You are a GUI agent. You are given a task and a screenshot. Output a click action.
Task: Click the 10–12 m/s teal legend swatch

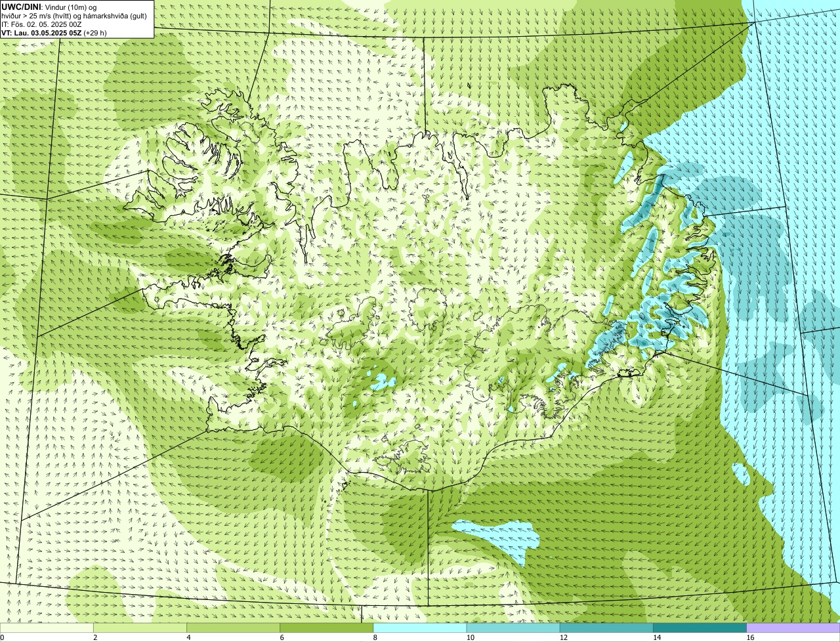pos(513,628)
